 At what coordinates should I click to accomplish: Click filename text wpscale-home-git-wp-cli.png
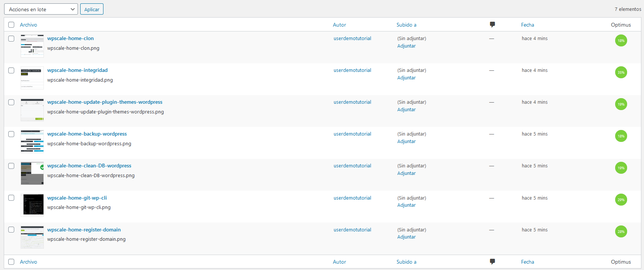[x=79, y=207]
